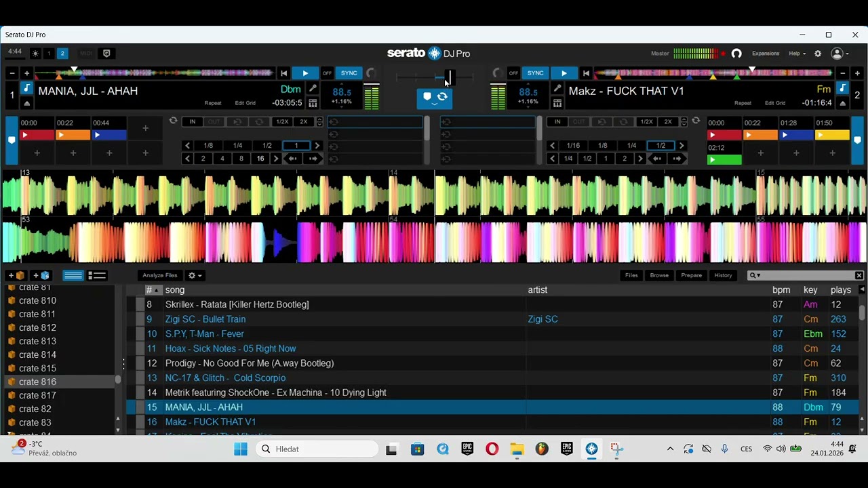Open Opera browser from the taskbar
The height and width of the screenshot is (488, 868).
tap(492, 449)
